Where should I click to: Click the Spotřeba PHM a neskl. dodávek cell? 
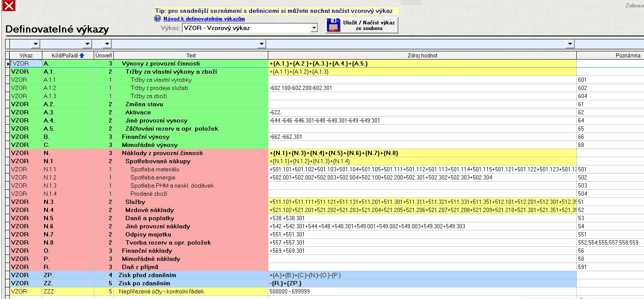coord(191,185)
